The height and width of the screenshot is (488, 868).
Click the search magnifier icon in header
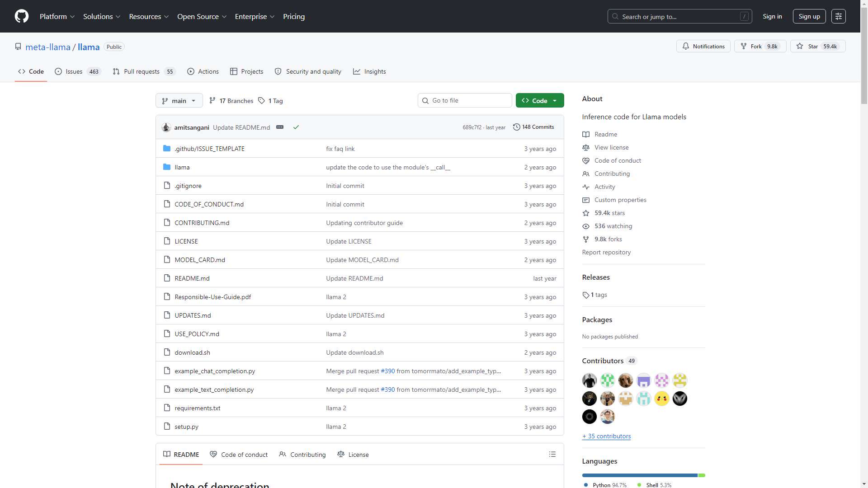coord(615,16)
